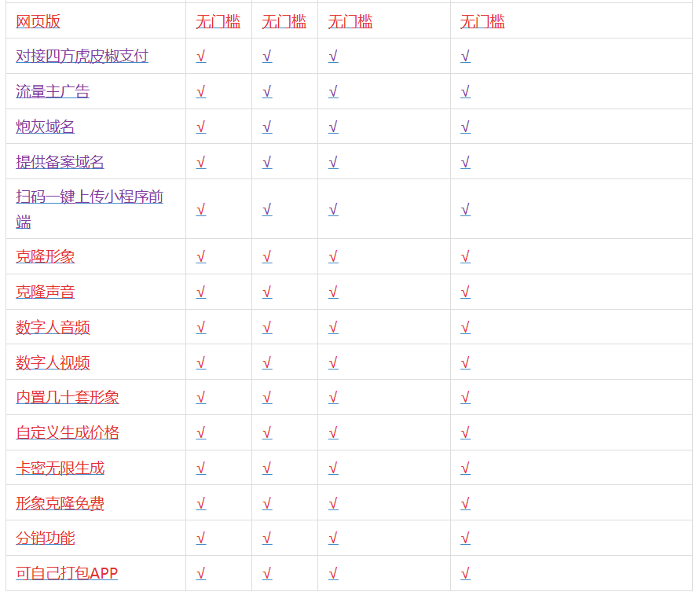
Task: Open the 内置几十套形象 feature link
Action: (x=67, y=397)
